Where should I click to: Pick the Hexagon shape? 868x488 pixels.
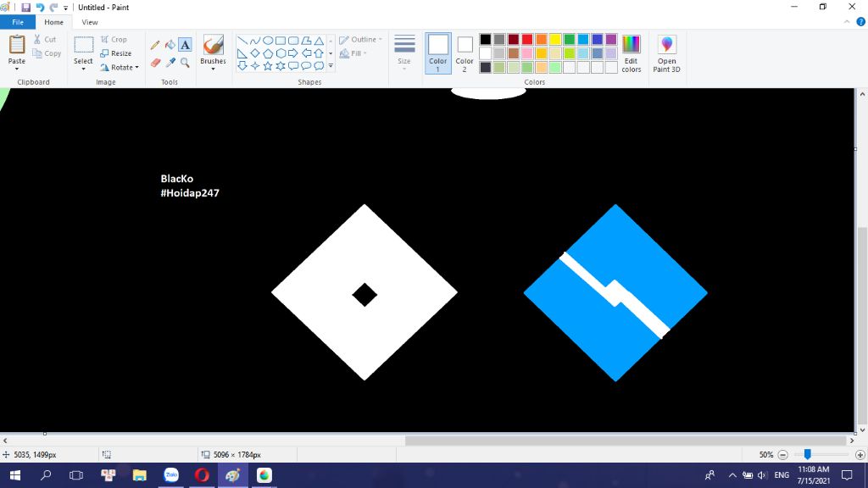(281, 53)
